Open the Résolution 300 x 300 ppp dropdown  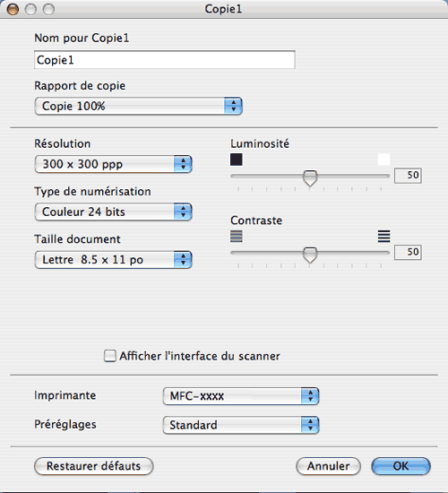113,164
